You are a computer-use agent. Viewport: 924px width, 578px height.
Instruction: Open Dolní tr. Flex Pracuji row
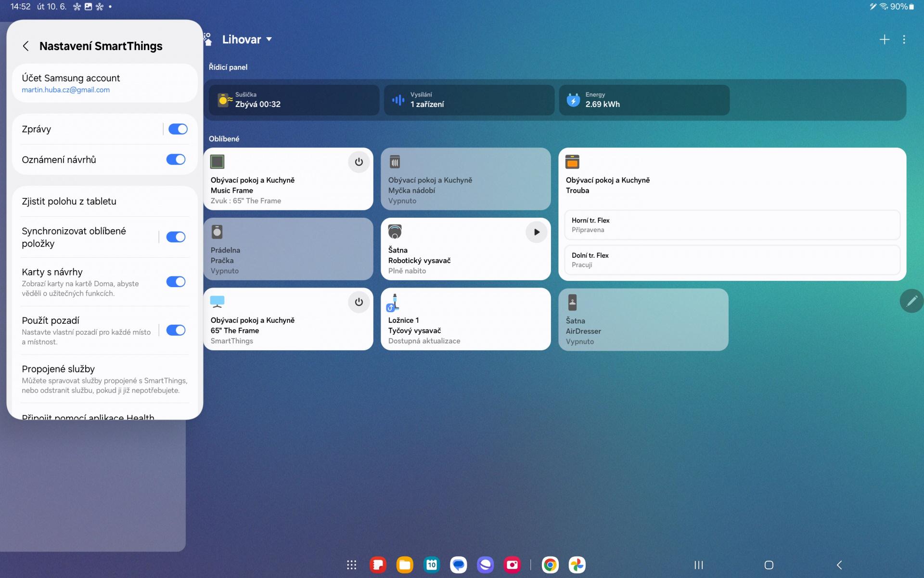coord(732,260)
